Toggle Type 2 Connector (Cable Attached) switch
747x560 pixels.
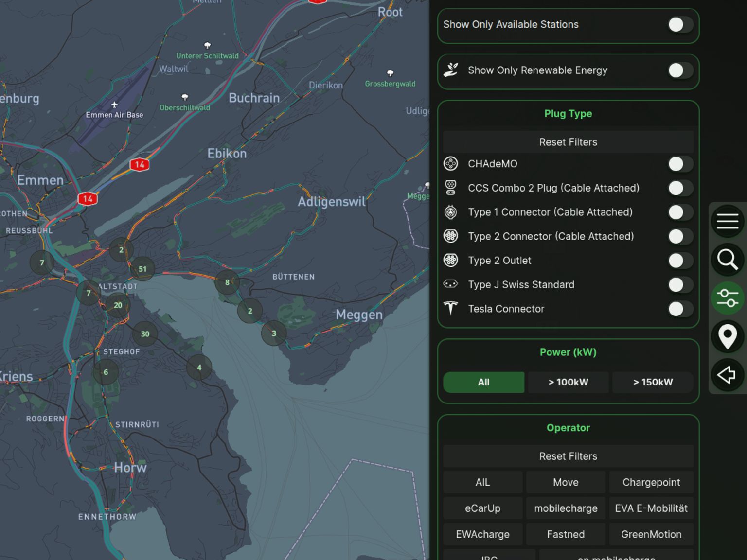tap(680, 236)
